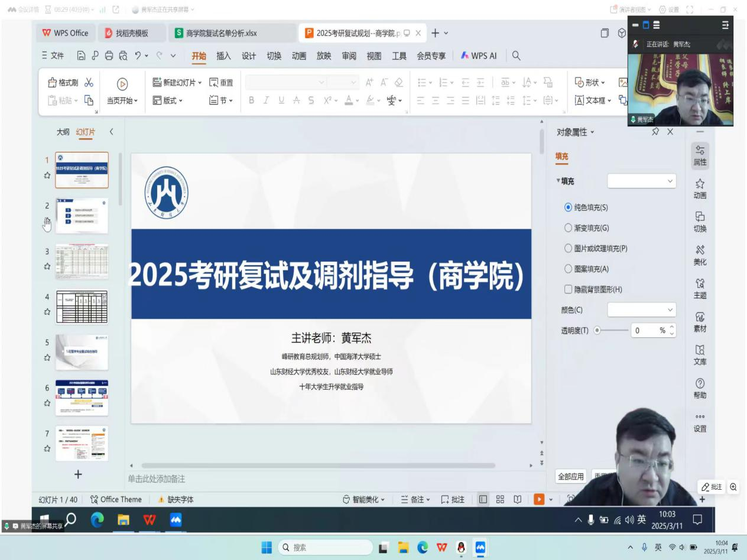Switch to 插入 ribbon tab

point(223,56)
